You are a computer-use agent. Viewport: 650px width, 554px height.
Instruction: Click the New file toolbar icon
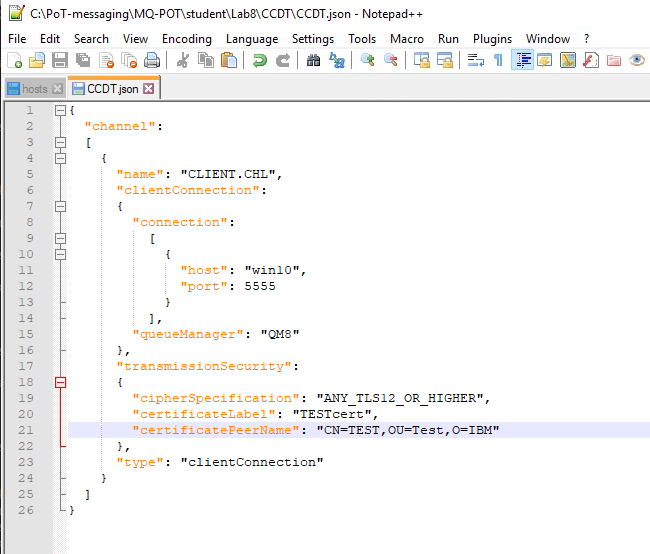coord(15,61)
